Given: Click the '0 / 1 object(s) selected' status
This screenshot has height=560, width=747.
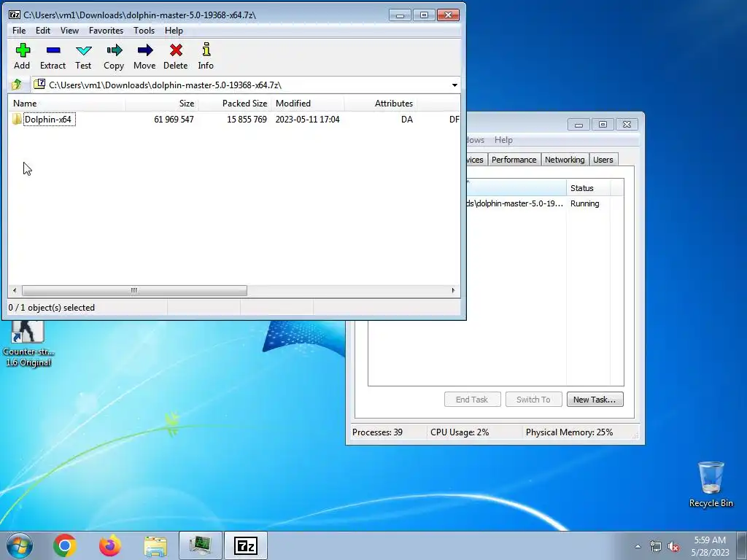Looking at the screenshot, I should [52, 308].
